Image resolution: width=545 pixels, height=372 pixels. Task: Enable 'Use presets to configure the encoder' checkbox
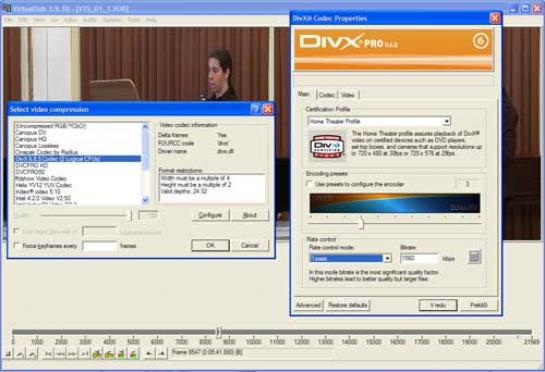pyautogui.click(x=309, y=184)
